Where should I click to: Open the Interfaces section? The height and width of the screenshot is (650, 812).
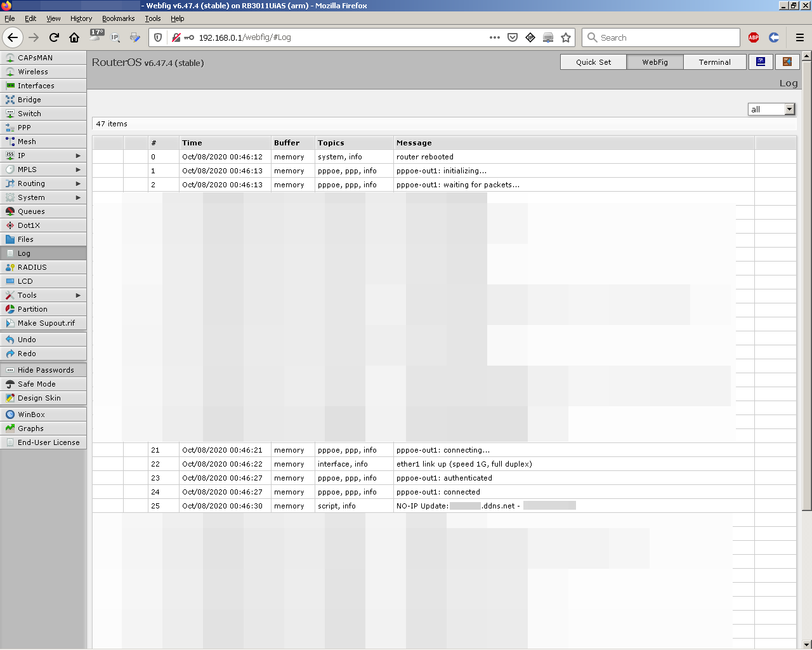pos(43,86)
